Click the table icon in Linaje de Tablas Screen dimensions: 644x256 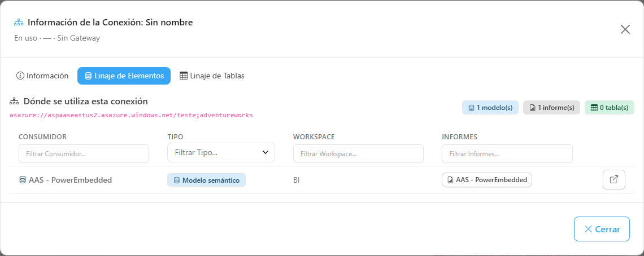184,76
